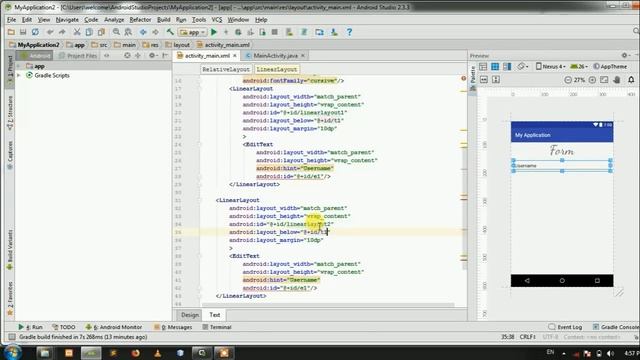
Task: Toggle the pan hand tool in preview
Action: [617, 80]
